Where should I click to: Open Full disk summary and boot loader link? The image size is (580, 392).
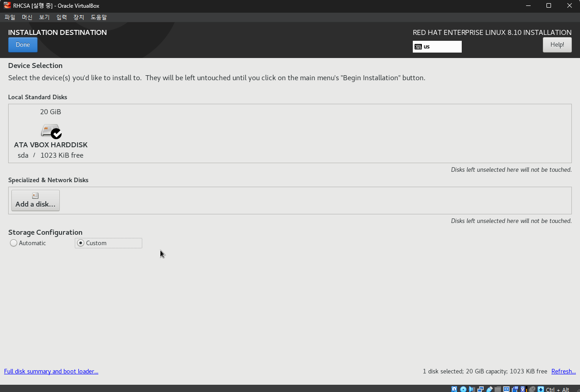click(51, 371)
